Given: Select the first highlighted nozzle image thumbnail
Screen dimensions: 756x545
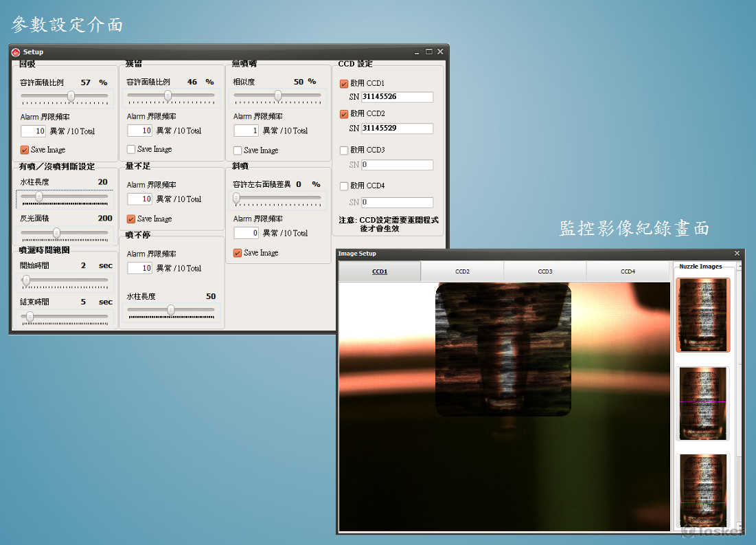Looking at the screenshot, I should pos(702,315).
